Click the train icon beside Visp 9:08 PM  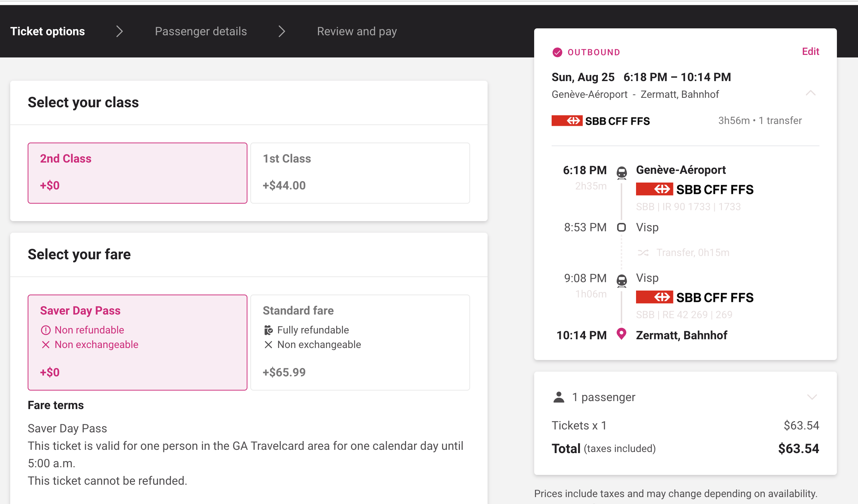tap(621, 280)
